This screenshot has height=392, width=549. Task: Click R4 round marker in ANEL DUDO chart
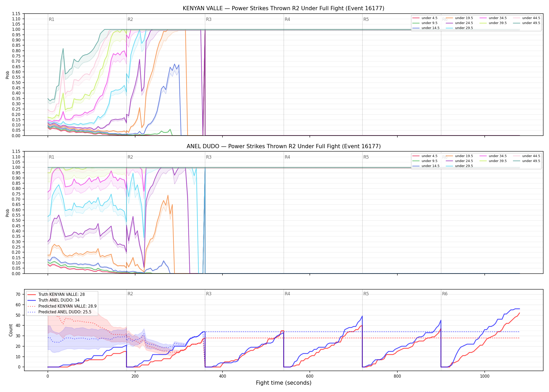(287, 157)
